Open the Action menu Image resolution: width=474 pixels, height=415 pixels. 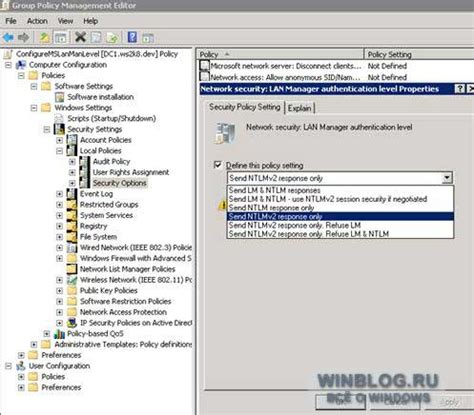(37, 21)
